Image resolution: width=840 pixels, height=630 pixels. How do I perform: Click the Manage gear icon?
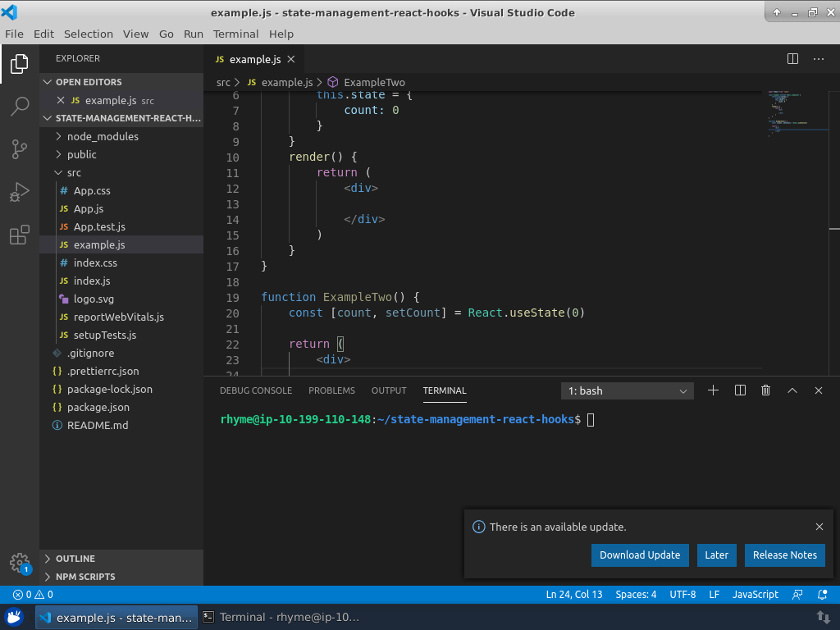click(20, 563)
